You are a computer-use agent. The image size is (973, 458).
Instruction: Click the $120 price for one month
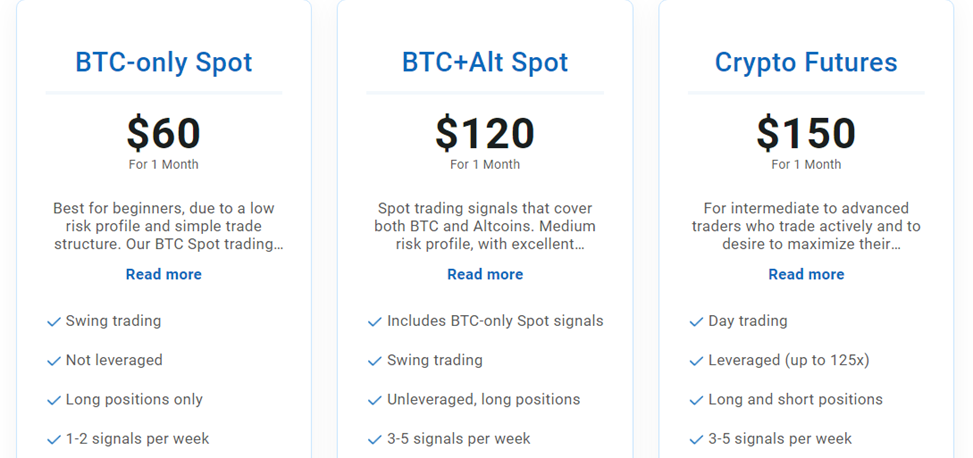[x=485, y=133]
